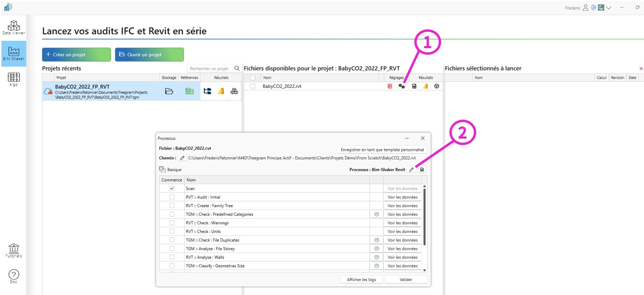Check the box for BabyCO2_2022.rvt file
This screenshot has width=644, height=295.
pyautogui.click(x=253, y=86)
